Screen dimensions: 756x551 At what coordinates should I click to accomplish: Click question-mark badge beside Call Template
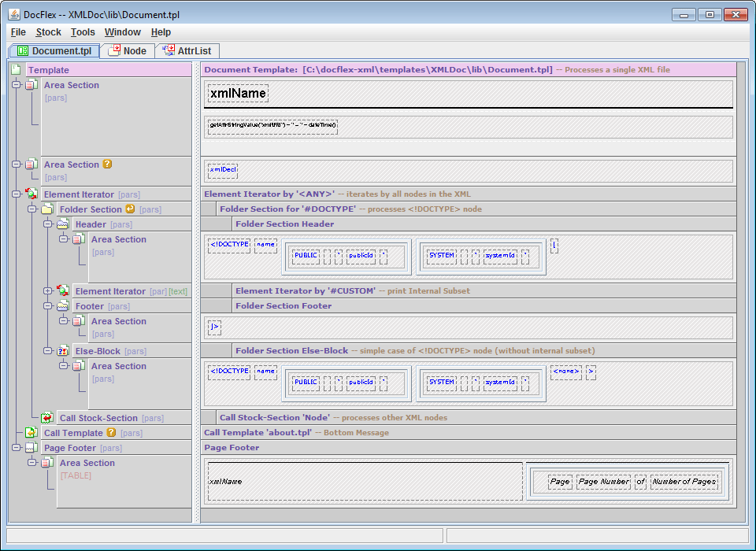click(x=111, y=433)
